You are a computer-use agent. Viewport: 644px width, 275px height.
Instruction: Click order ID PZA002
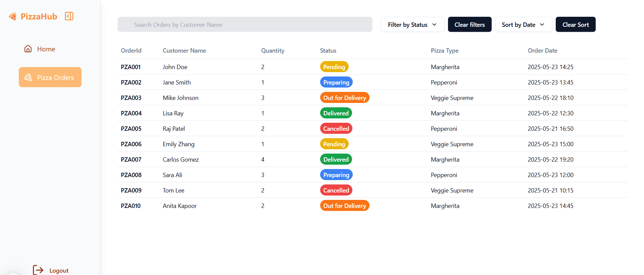point(131,82)
